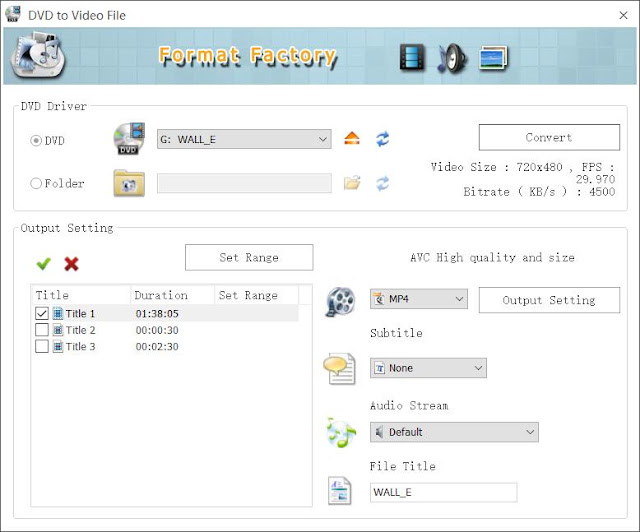Eject the DVD with the orange eject icon
Image resolution: width=640 pixels, height=532 pixels.
click(352, 139)
